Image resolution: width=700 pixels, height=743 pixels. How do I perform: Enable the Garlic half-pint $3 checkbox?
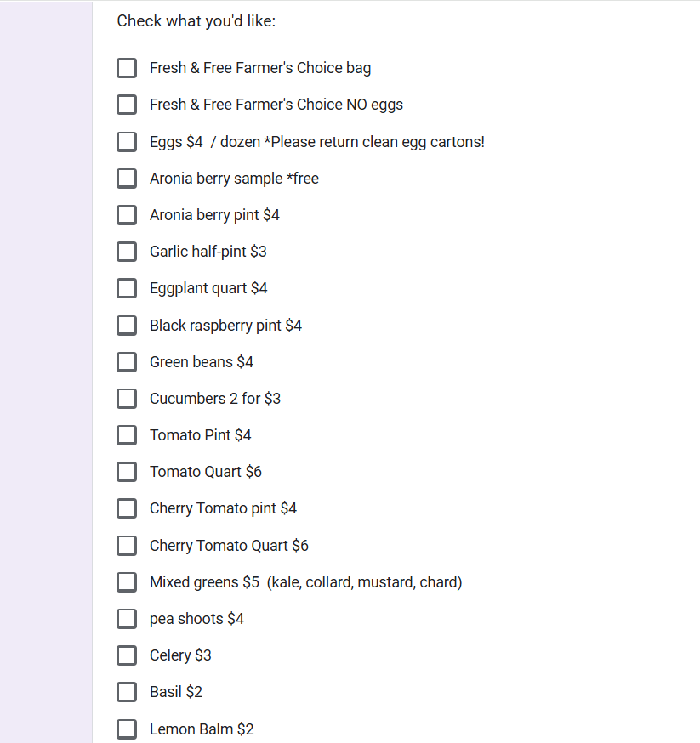pos(127,252)
